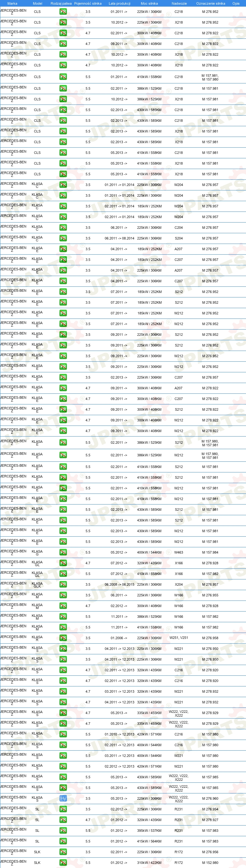
Task: Click the petrol icon in the KLASA C S204 row
Action: point(63,238)
